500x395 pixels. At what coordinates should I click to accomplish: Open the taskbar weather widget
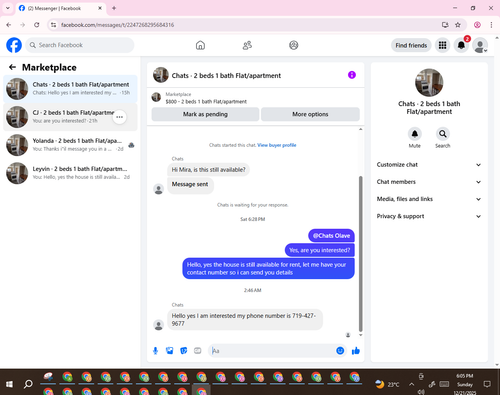coord(387,384)
